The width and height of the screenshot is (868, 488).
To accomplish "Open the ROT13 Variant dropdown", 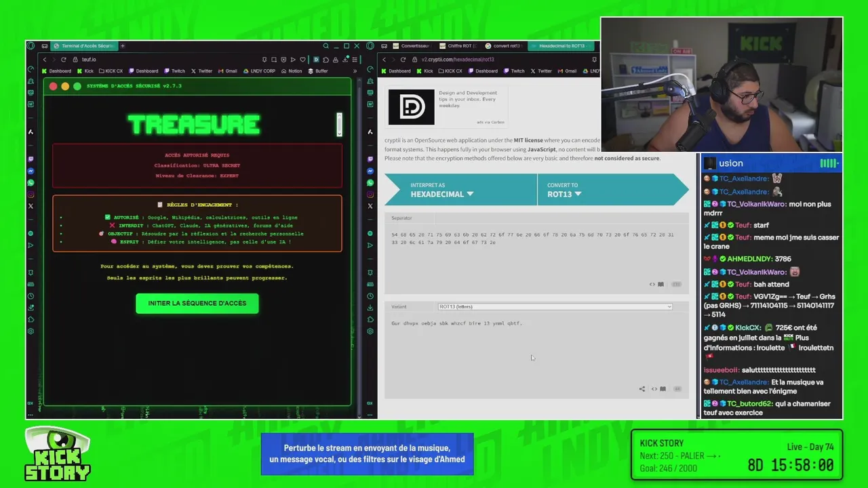I will tap(555, 306).
